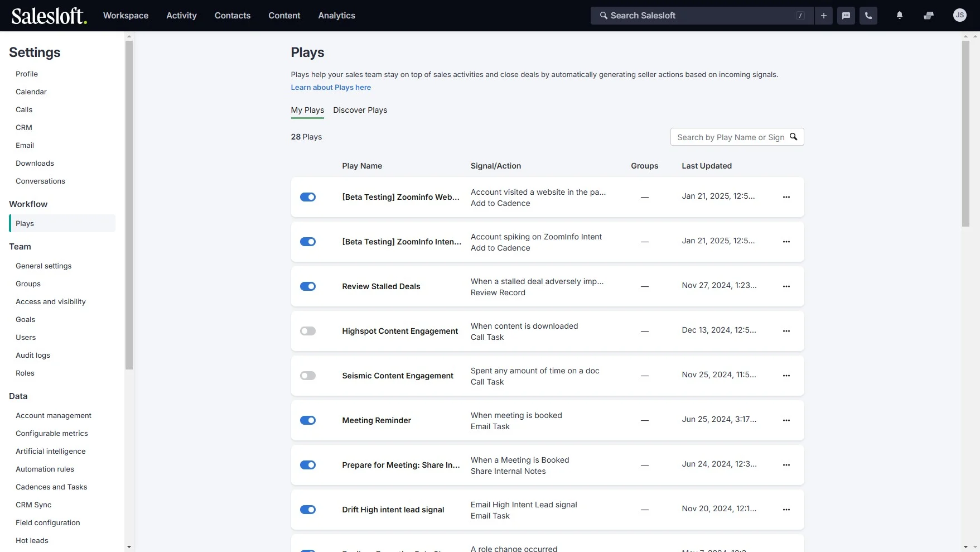Open the Highspot Content Engagement play name

pyautogui.click(x=400, y=331)
